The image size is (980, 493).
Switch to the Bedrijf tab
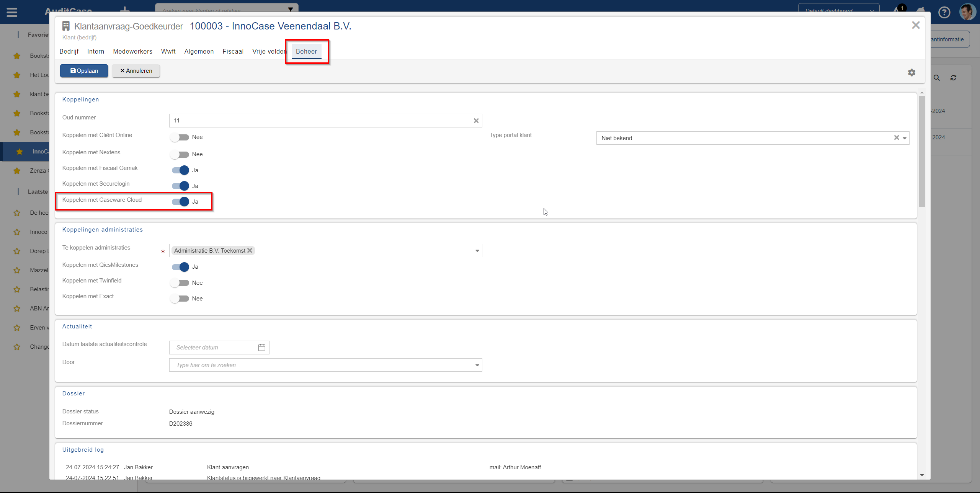tap(69, 51)
